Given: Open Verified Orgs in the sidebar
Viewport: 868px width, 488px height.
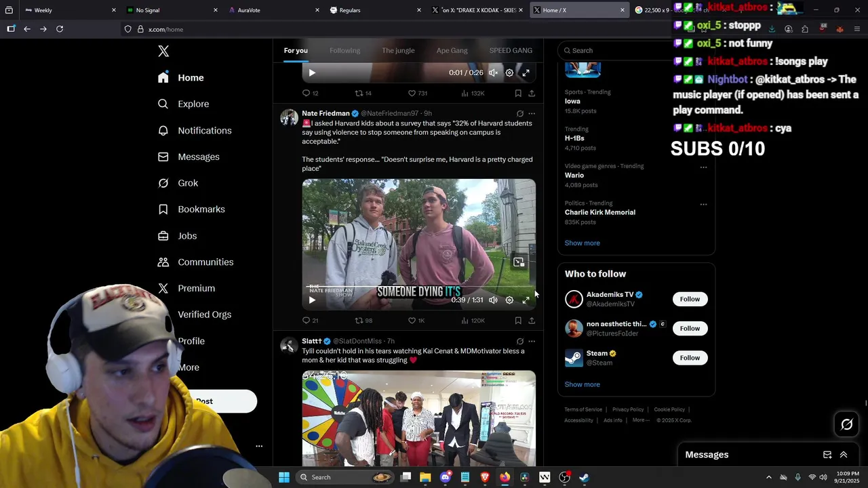Looking at the screenshot, I should point(204,314).
